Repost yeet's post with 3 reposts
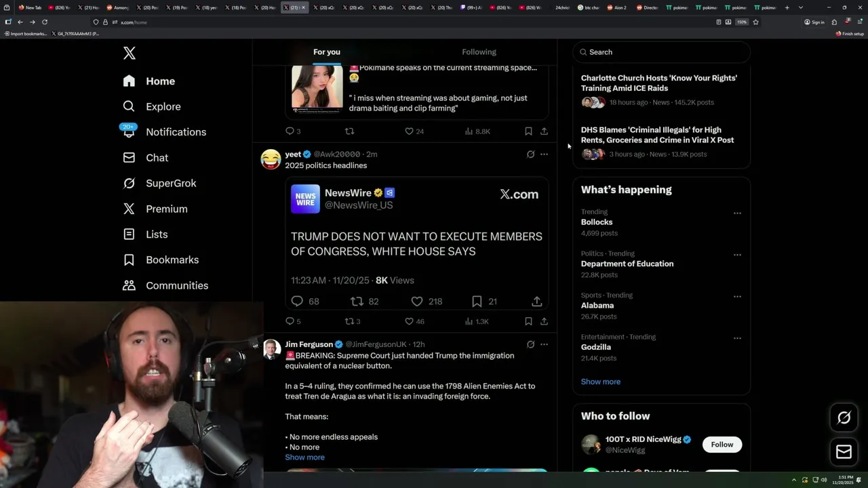 [353, 321]
